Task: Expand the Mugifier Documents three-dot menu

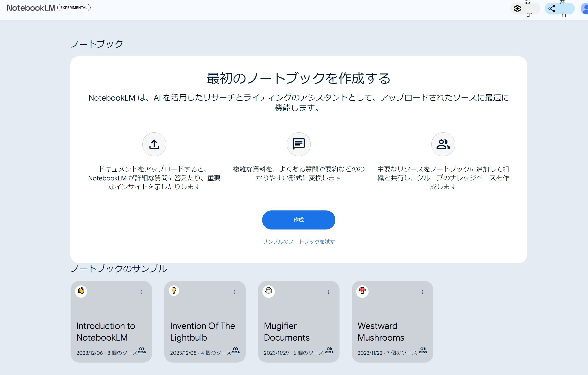Action: (329, 292)
